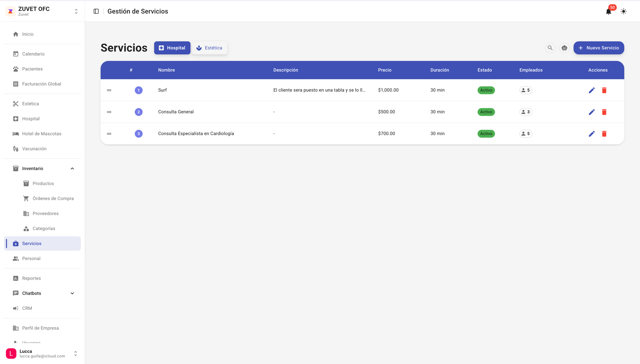Click the Consulta General name
Screen dimensions: 640x364
(176, 112)
